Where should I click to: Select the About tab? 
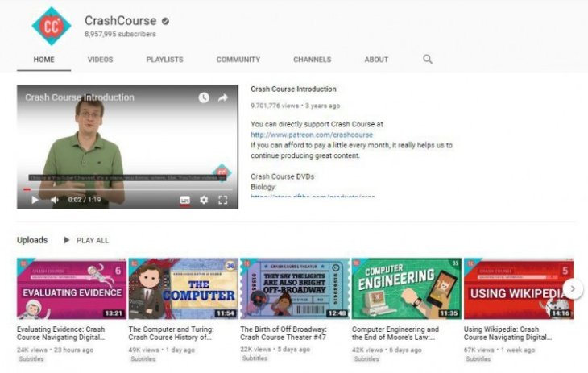pyautogui.click(x=376, y=60)
